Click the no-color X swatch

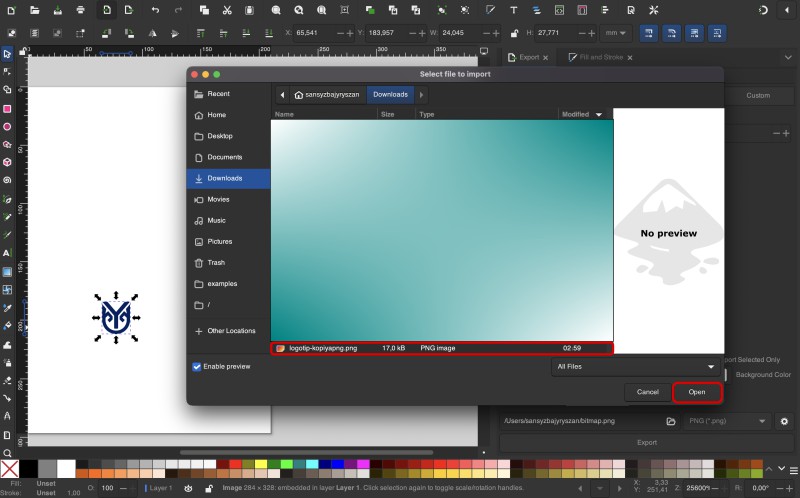9,469
